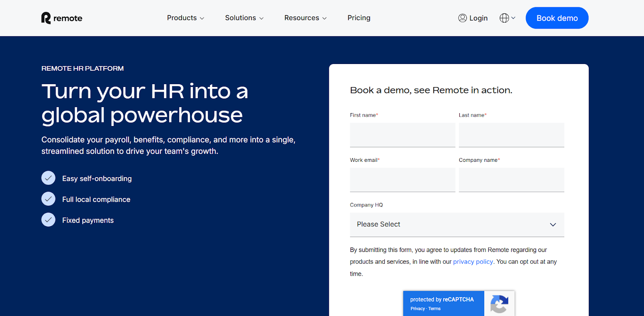The height and width of the screenshot is (316, 644).
Task: Expand the Solutions menu
Action: point(244,18)
